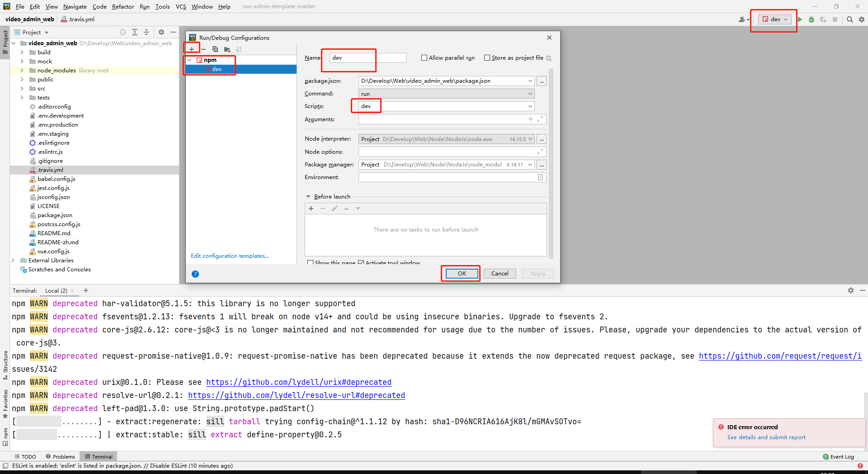Browse Package manager with ellipsis button
The width and height of the screenshot is (868, 474).
point(542,165)
